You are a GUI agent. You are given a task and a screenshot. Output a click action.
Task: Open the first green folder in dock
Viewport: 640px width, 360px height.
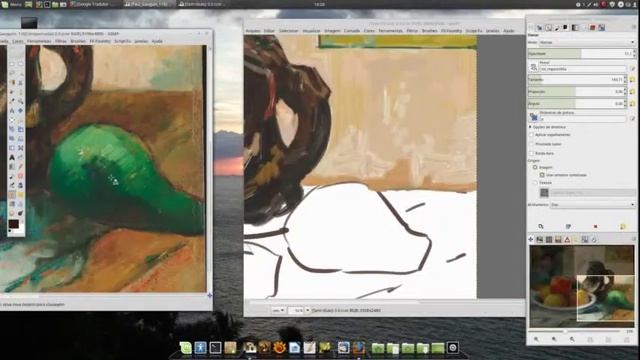pos(378,347)
